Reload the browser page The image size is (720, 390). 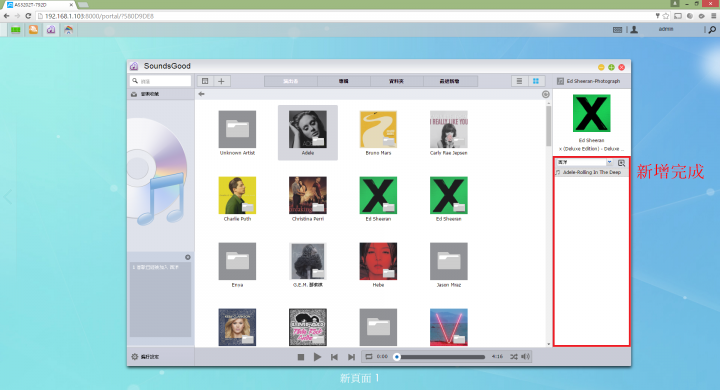(x=28, y=16)
